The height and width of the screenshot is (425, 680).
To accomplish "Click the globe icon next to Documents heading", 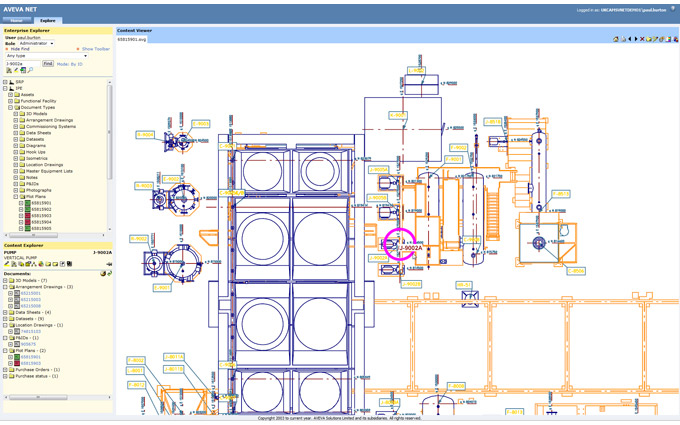I will coord(103,274).
